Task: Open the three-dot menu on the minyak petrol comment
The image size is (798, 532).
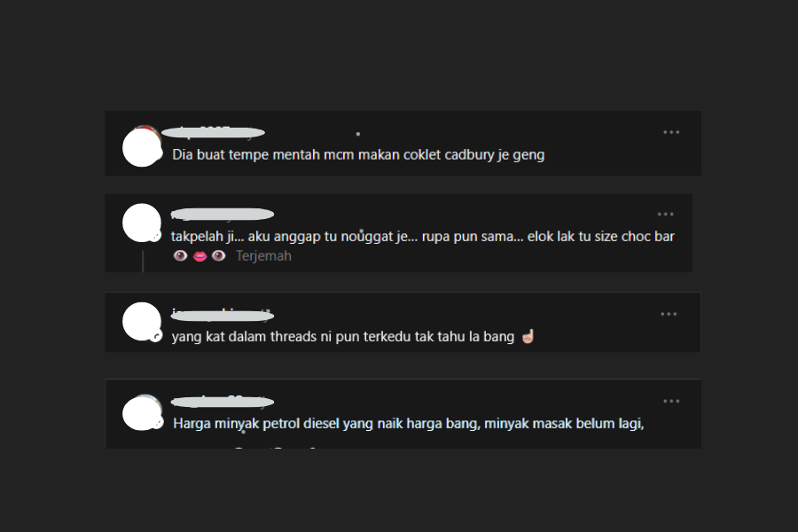Action: 671,401
